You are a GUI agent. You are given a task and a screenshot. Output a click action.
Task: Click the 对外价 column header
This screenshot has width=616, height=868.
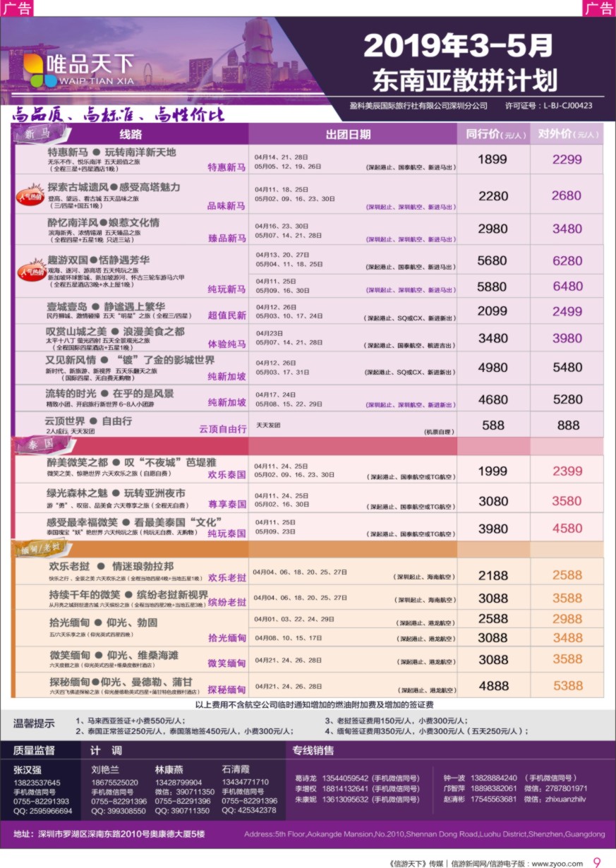568,134
